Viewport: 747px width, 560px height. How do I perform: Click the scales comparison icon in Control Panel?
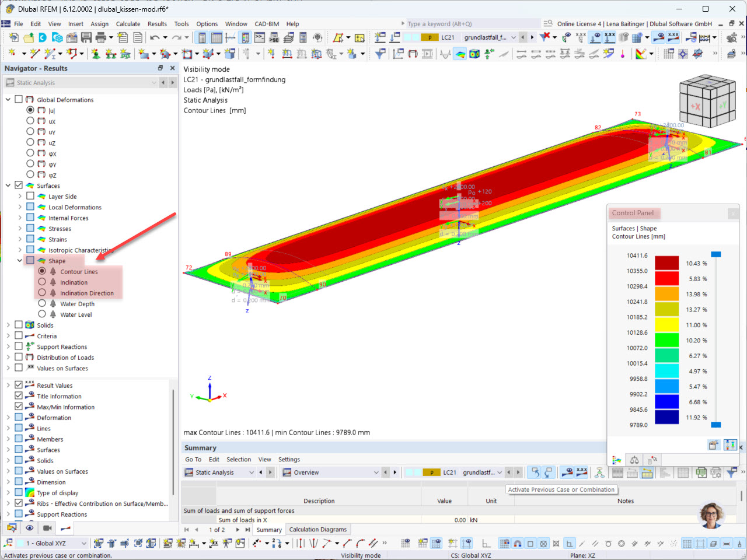click(x=634, y=460)
